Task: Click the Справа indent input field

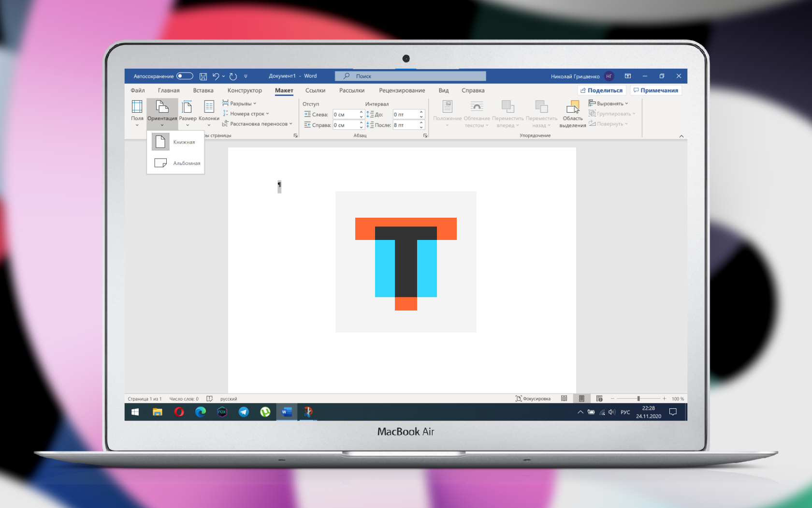Action: tap(345, 125)
